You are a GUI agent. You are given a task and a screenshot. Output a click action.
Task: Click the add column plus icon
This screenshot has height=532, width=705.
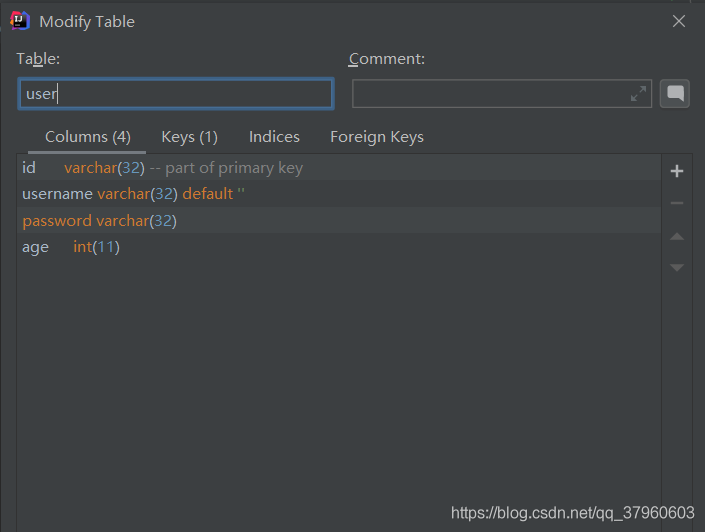(677, 171)
